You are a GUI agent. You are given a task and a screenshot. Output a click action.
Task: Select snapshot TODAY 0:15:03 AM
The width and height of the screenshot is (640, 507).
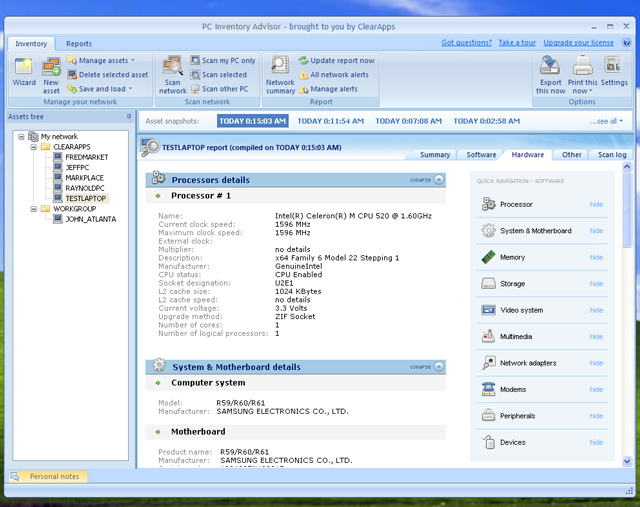tap(253, 121)
